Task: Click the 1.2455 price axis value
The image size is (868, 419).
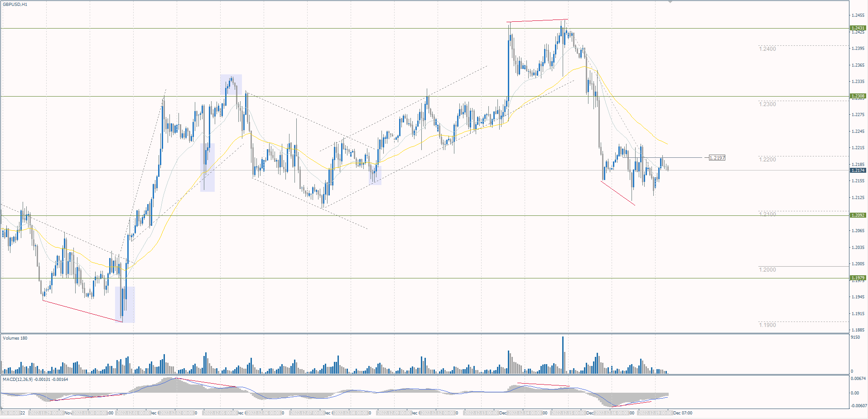Action: [x=858, y=15]
